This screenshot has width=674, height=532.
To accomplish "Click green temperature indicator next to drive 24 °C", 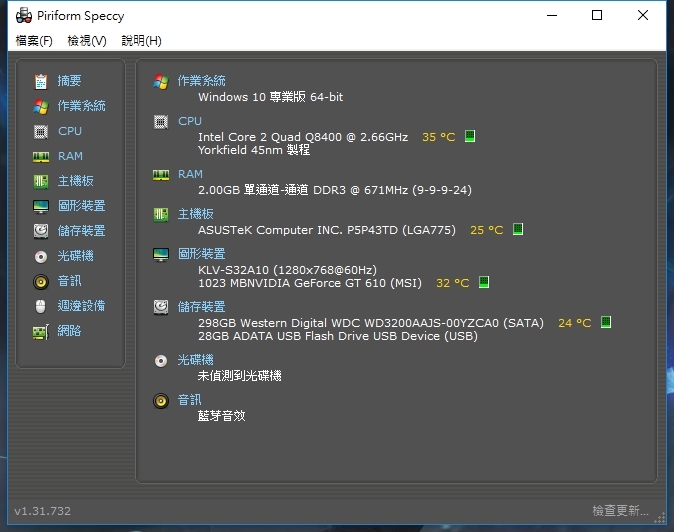I will [606, 322].
